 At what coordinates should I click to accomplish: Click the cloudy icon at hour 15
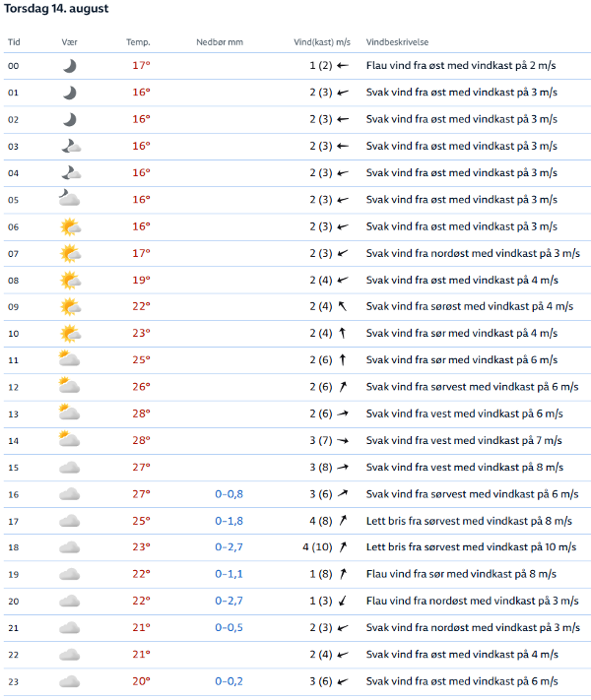69,467
